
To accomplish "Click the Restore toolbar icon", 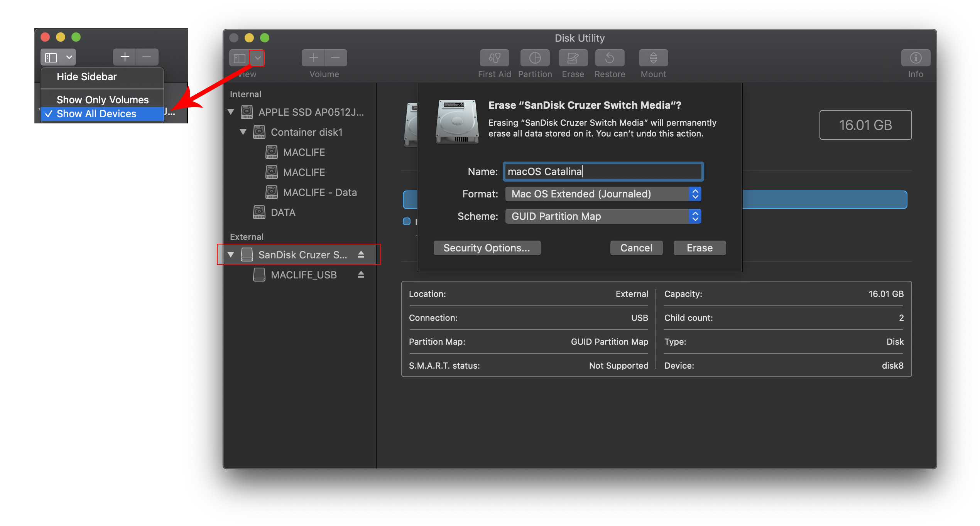I will (610, 58).
